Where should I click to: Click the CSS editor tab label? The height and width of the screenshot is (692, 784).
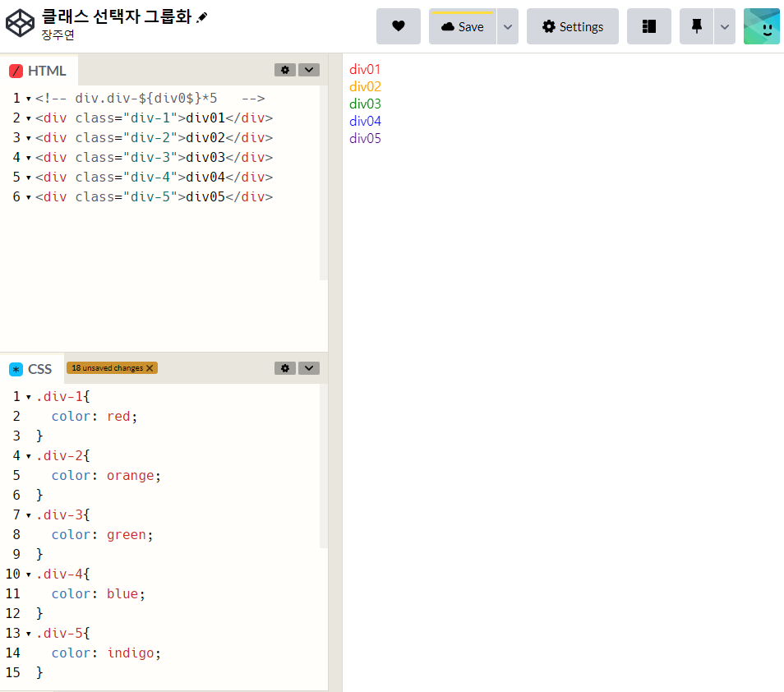tap(40, 369)
